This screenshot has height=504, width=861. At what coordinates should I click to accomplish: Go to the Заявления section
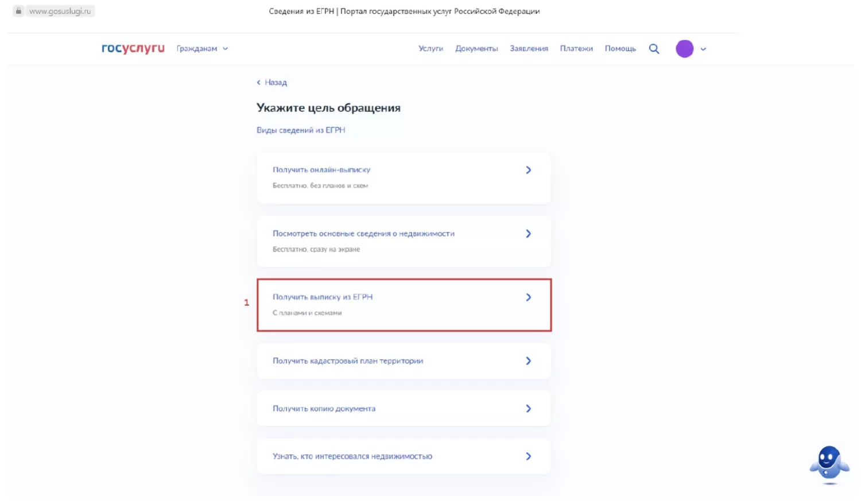coord(529,49)
